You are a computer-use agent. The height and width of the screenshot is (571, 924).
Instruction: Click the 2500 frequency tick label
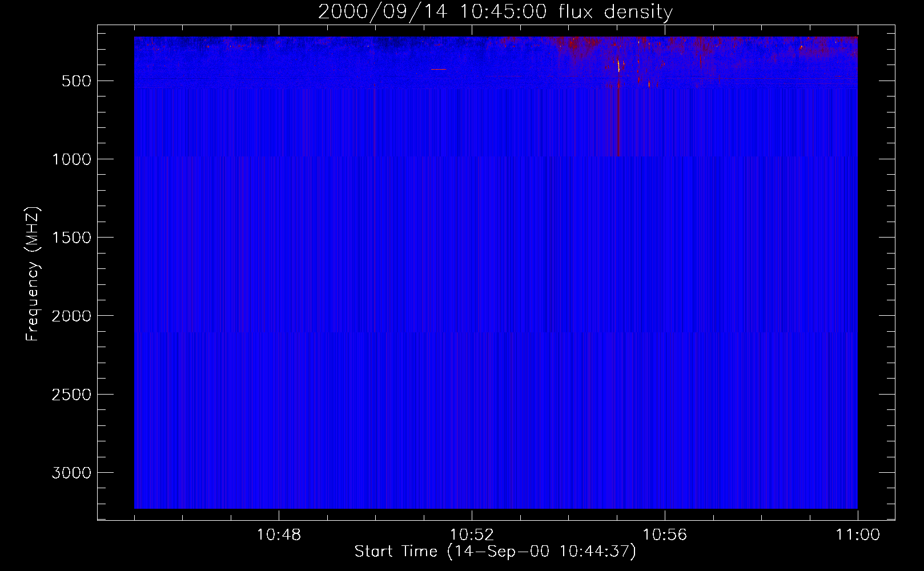pos(71,395)
